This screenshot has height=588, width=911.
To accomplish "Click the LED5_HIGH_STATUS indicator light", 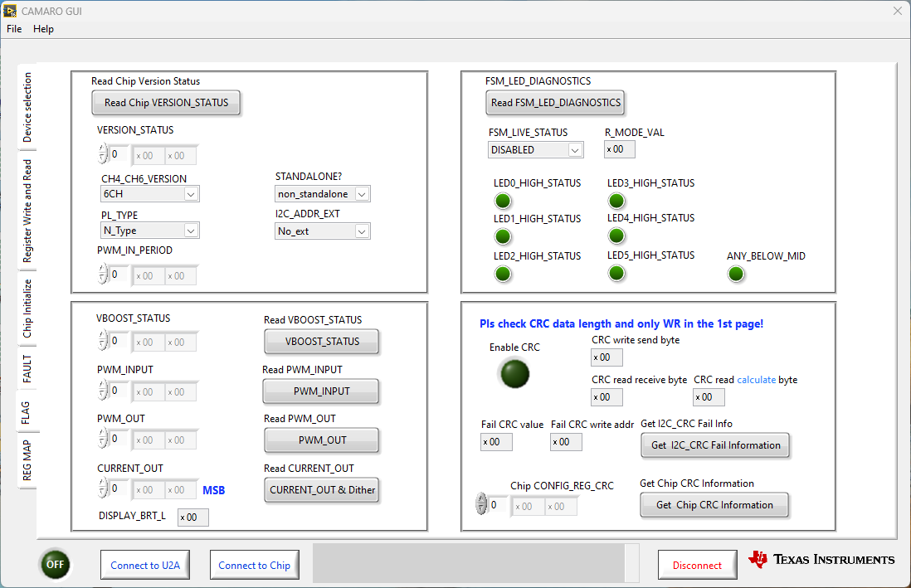I will [x=616, y=273].
